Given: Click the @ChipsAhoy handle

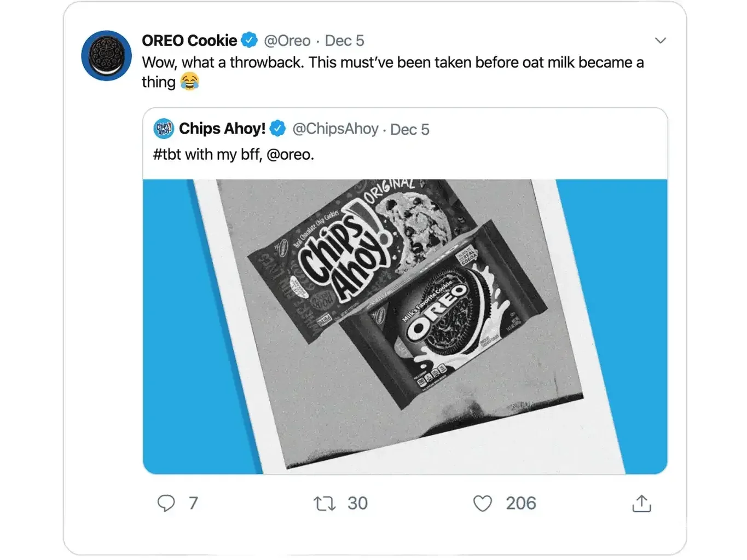Looking at the screenshot, I should pos(335,129).
